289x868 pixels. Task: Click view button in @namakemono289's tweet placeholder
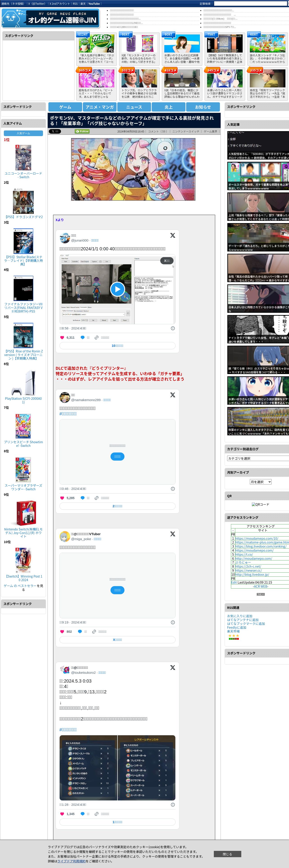pyautogui.click(x=117, y=456)
